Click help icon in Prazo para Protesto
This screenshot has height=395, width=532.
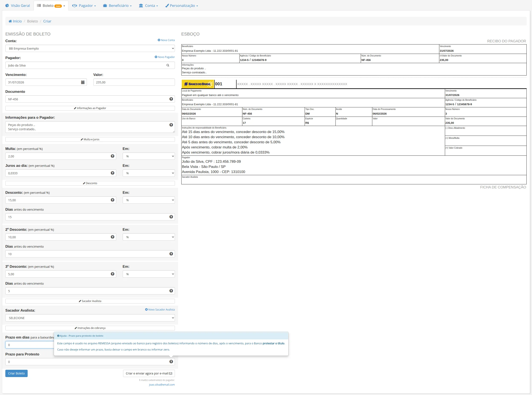[x=171, y=361]
